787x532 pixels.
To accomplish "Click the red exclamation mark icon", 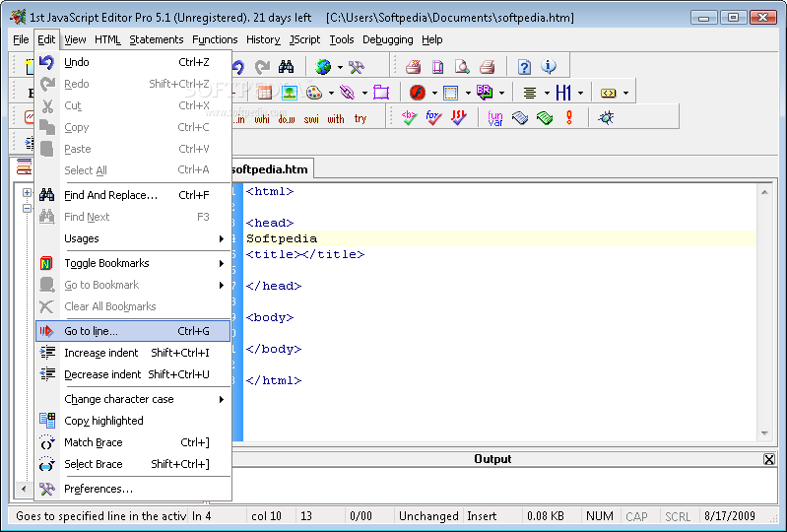I will tap(569, 118).
